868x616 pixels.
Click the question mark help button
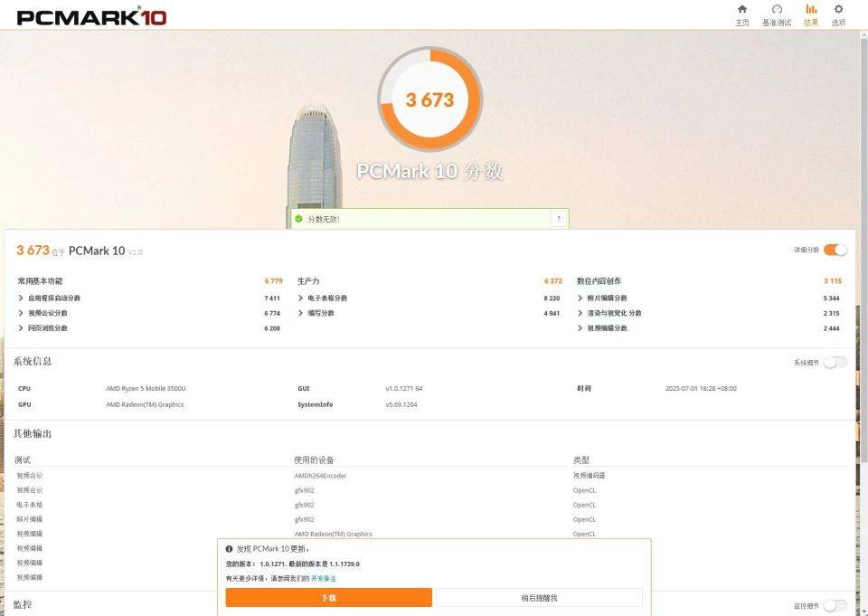tap(558, 219)
